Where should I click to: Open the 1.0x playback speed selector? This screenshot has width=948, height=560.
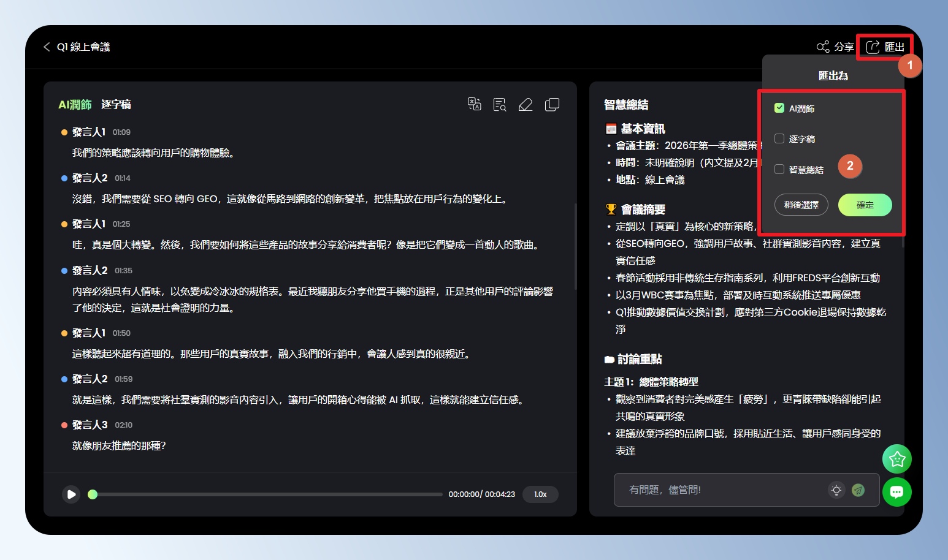coord(540,494)
